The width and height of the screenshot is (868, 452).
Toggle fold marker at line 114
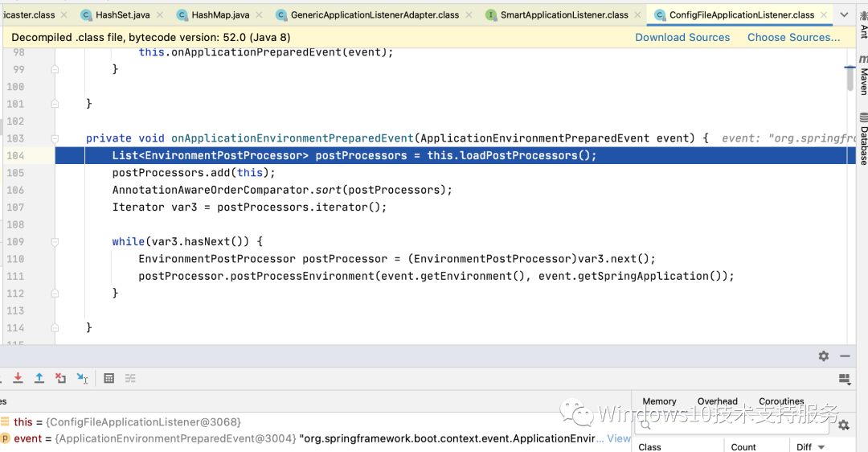pyautogui.click(x=55, y=328)
